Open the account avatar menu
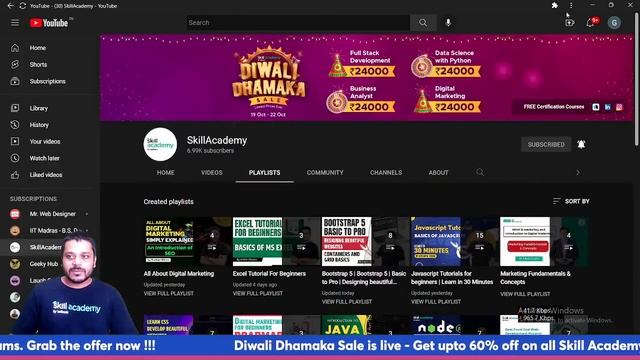Screen dimensions: 640x360 click(x=614, y=23)
